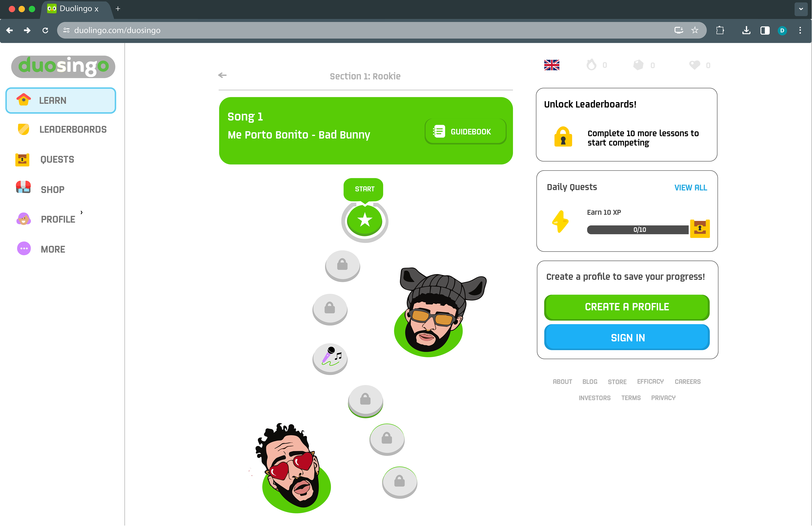Click the streak flame counter icon

pos(591,64)
